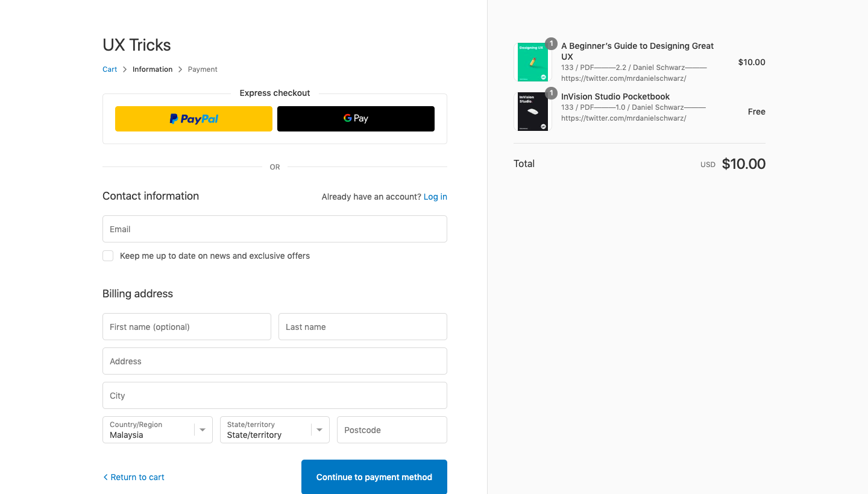This screenshot has height=494, width=868.
Task: Open the State/territory dropdown
Action: [274, 430]
